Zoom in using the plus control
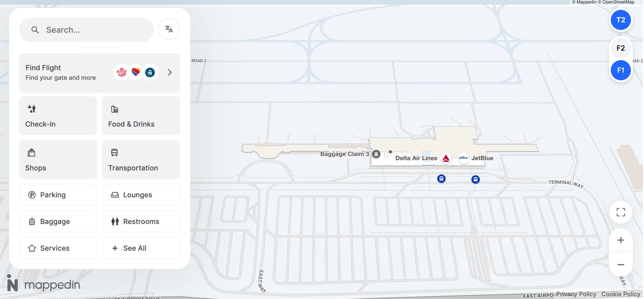 (621, 240)
